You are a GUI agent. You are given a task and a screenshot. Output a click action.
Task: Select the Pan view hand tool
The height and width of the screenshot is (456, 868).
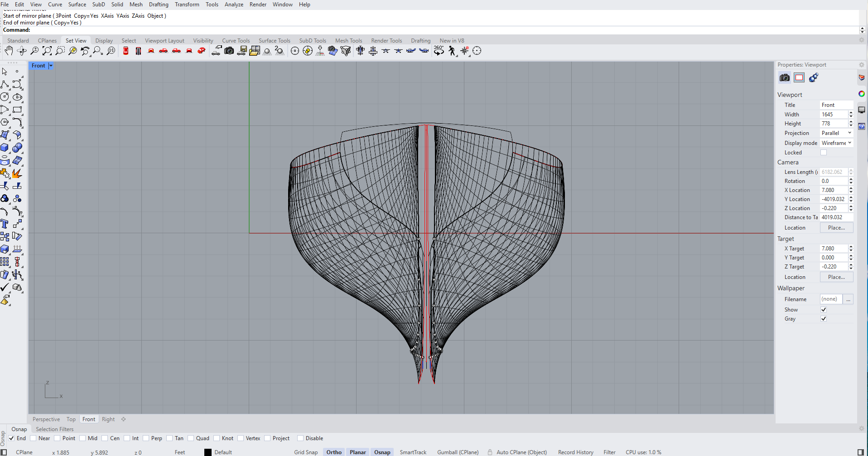[x=9, y=51]
